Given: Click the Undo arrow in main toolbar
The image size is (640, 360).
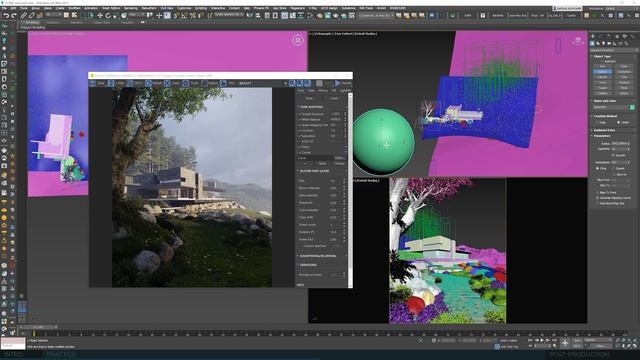Looking at the screenshot, I should [x=7, y=16].
